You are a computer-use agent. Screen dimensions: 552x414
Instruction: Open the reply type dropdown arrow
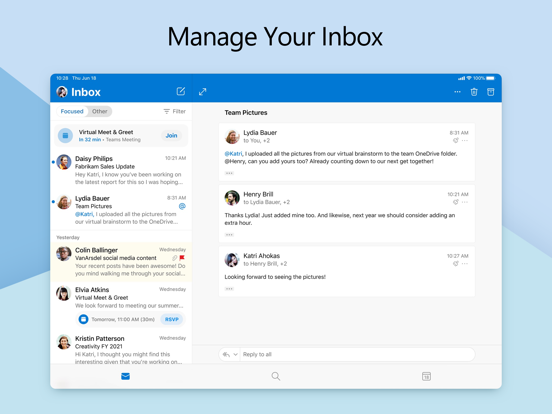(x=235, y=355)
